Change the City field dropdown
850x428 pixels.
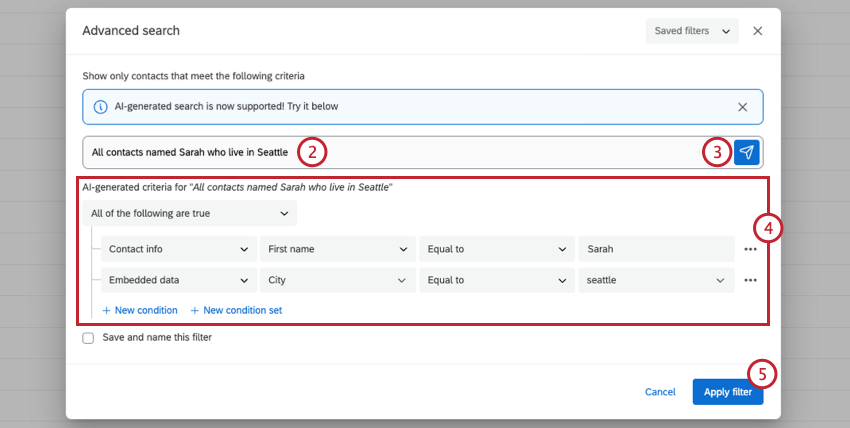click(337, 280)
